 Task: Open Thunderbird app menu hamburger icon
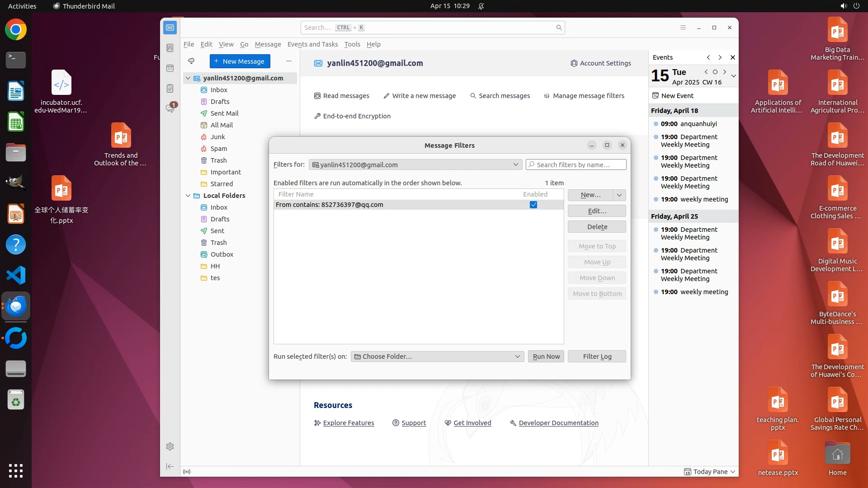pos(683,28)
